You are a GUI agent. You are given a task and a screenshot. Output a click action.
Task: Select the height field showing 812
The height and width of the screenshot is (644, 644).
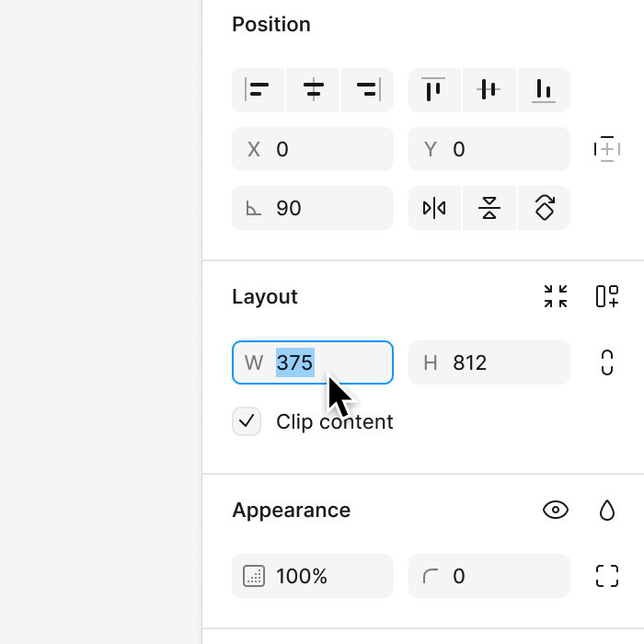click(489, 362)
